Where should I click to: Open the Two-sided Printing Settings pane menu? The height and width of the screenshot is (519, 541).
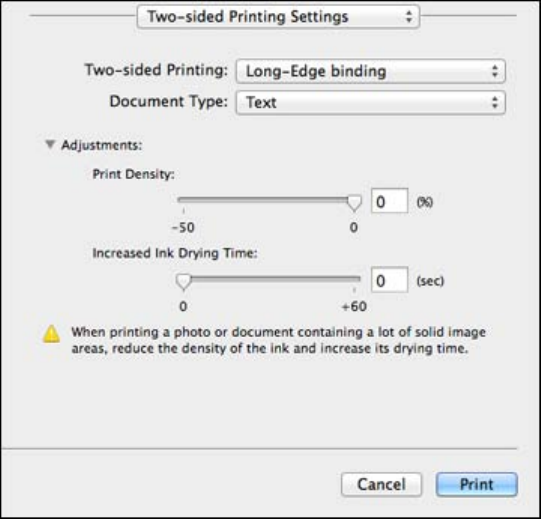point(278,17)
